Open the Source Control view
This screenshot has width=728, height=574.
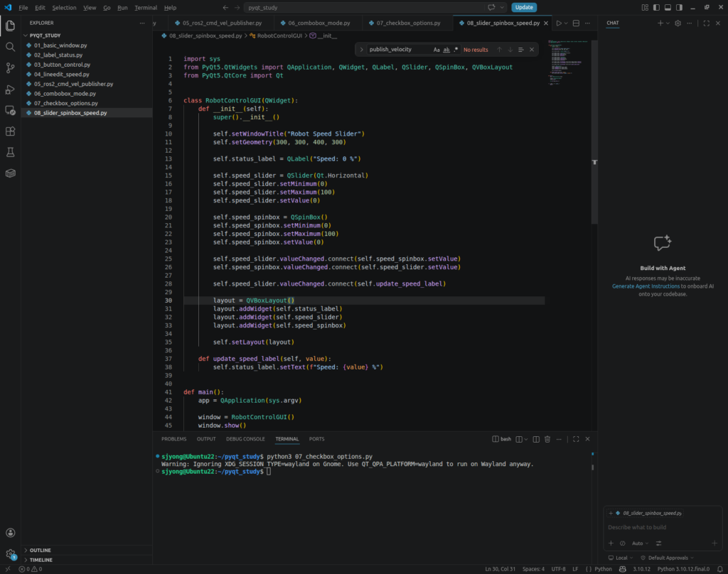[10, 68]
